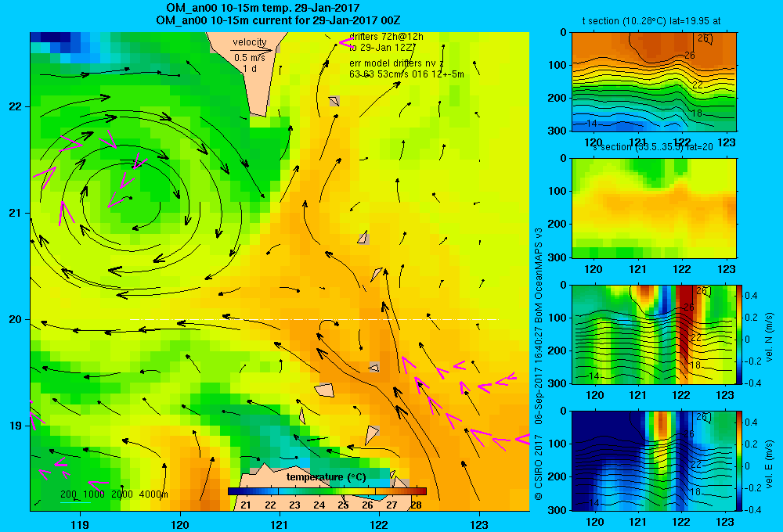783x532 pixels.
Task: Click the 'temperature (°C)' color bar label
Action: tap(326, 477)
